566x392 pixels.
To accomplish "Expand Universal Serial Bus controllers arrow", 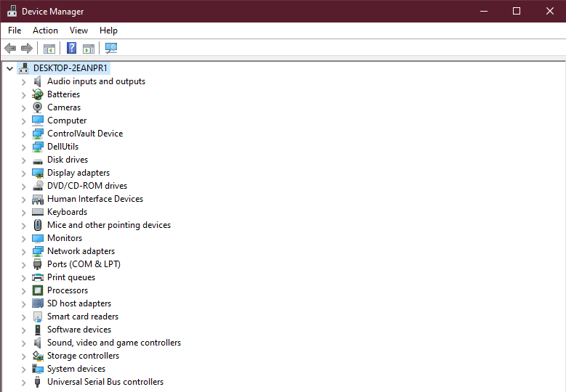I will (x=23, y=383).
